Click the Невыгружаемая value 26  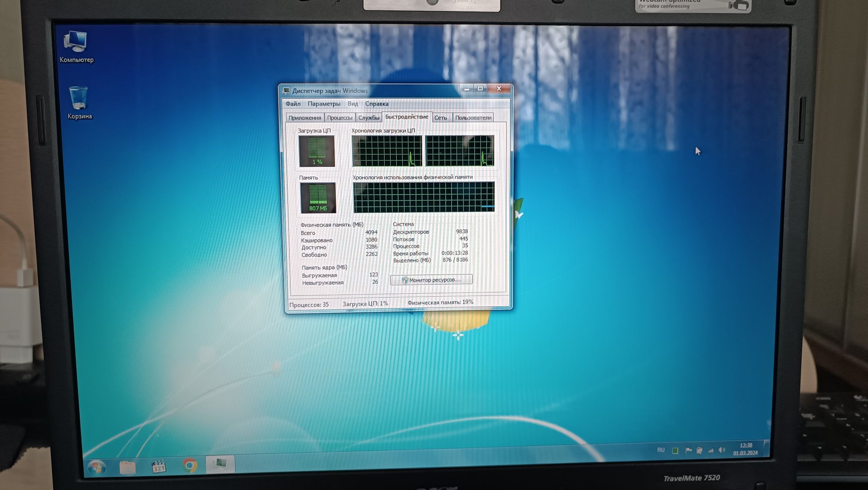(x=375, y=282)
